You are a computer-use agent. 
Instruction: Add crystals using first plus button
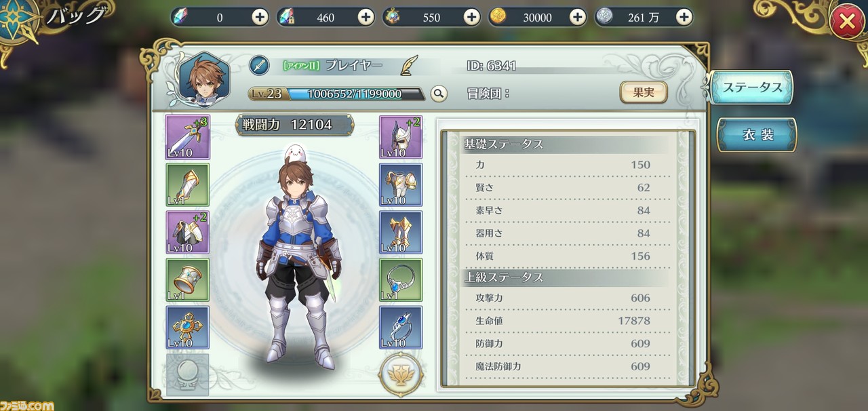[260, 17]
